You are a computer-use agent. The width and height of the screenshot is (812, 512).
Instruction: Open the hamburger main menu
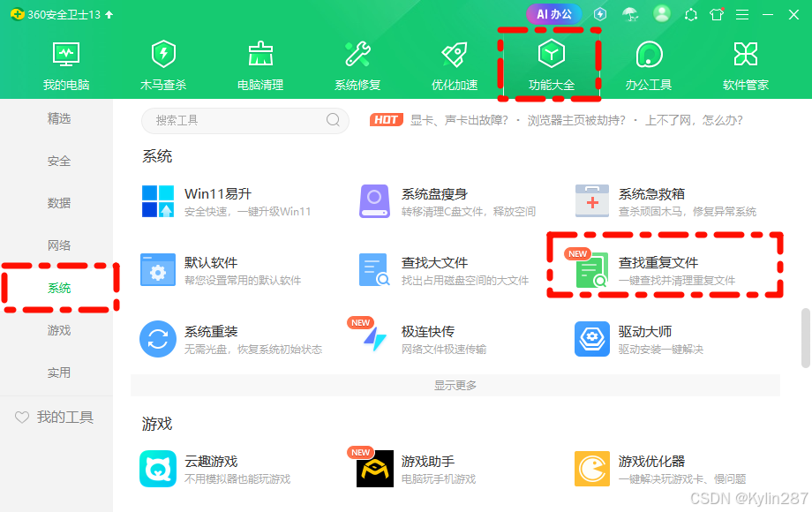742,15
